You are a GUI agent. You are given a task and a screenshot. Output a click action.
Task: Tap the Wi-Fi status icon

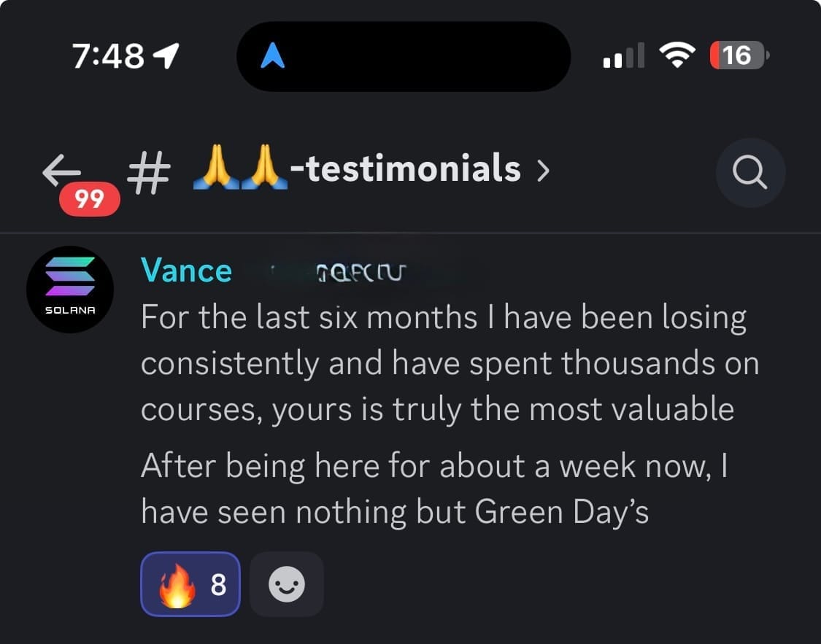point(677,55)
